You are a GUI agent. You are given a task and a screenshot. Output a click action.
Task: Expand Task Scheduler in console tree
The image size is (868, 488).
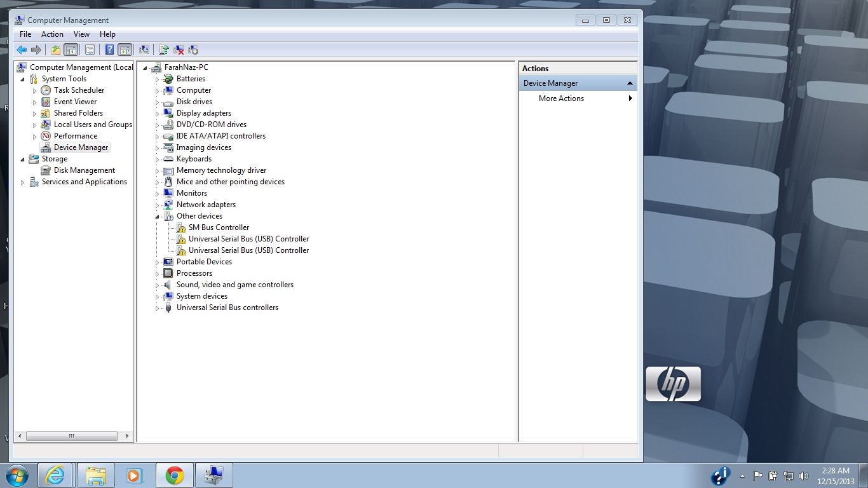tap(35, 91)
